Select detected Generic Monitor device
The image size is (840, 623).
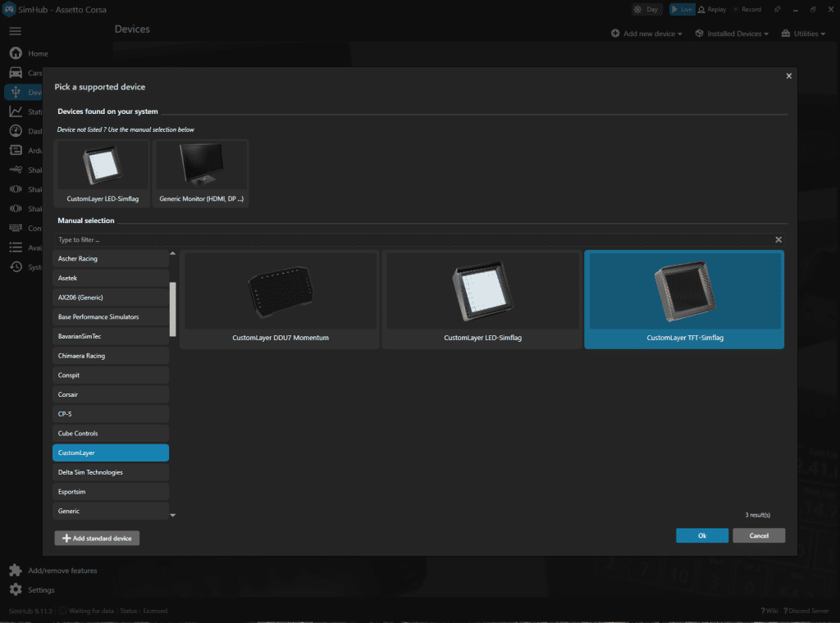click(x=201, y=174)
